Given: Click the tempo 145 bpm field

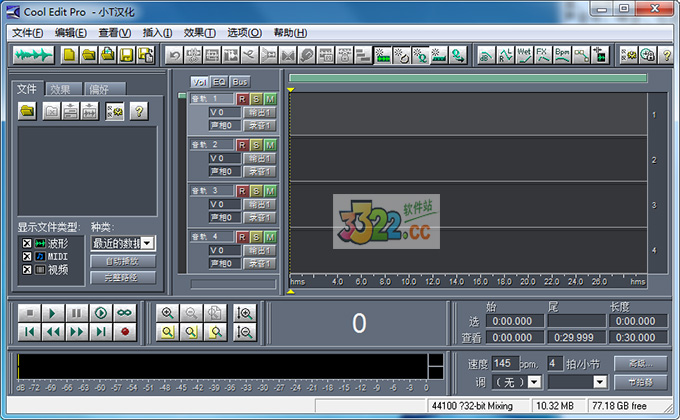Looking at the screenshot, I should point(505,363).
